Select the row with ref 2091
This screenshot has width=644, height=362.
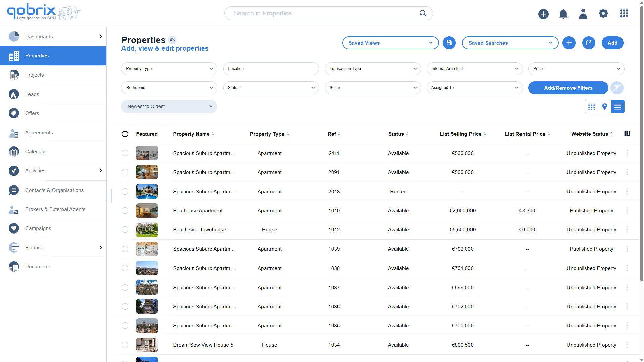click(125, 172)
